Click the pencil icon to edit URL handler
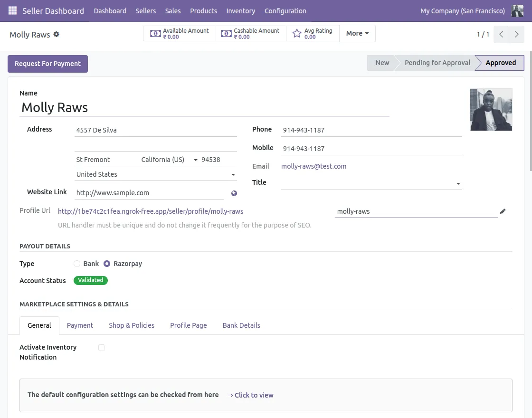 [503, 211]
